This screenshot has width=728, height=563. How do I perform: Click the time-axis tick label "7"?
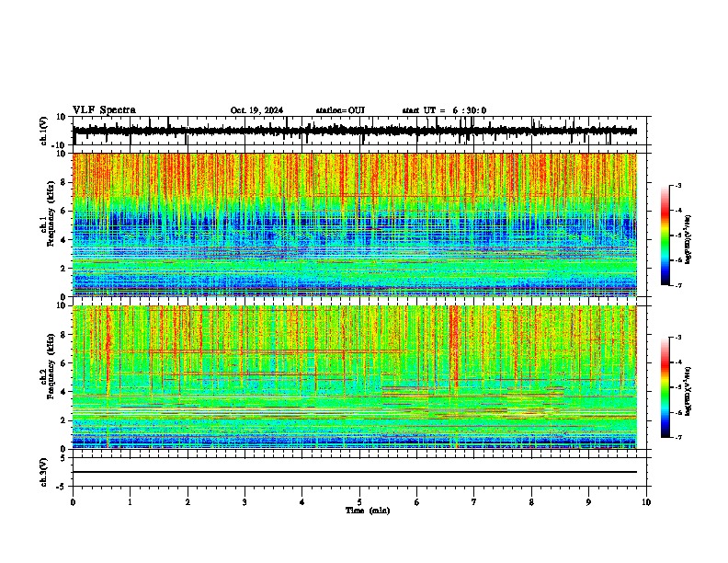pos(474,502)
